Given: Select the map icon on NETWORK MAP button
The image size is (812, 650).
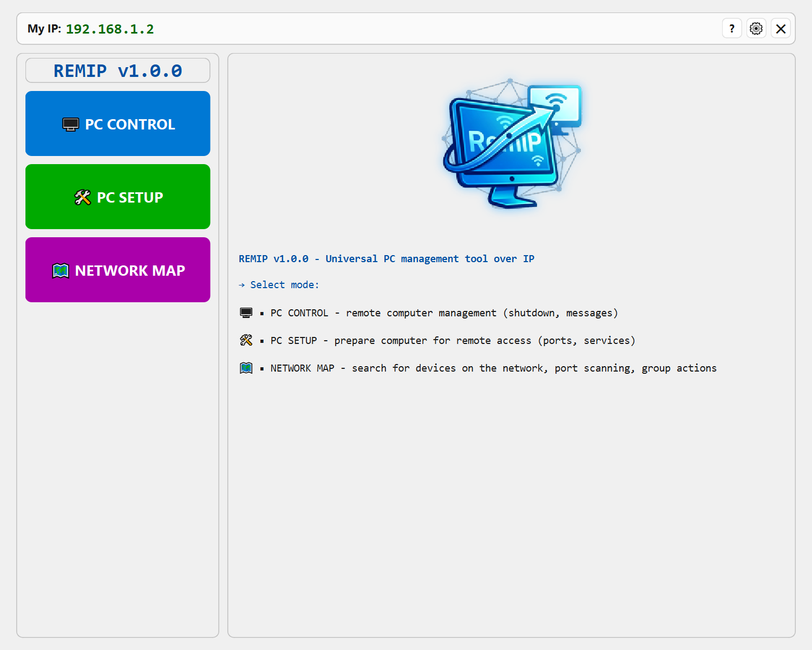Looking at the screenshot, I should point(61,270).
